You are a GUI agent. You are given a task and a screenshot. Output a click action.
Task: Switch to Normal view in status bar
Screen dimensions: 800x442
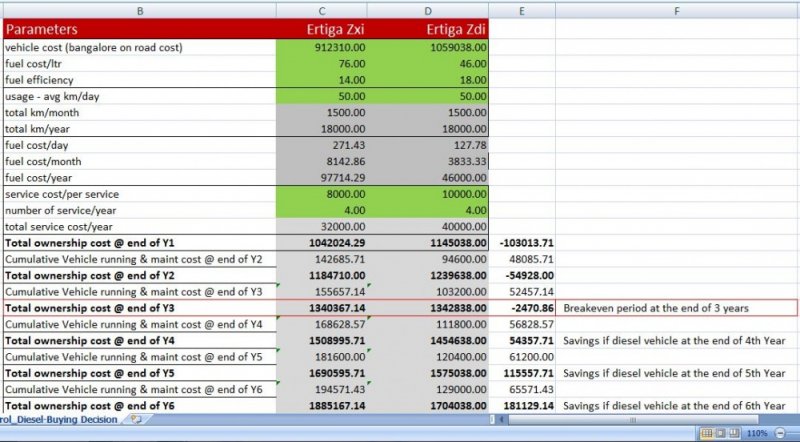tap(707, 433)
